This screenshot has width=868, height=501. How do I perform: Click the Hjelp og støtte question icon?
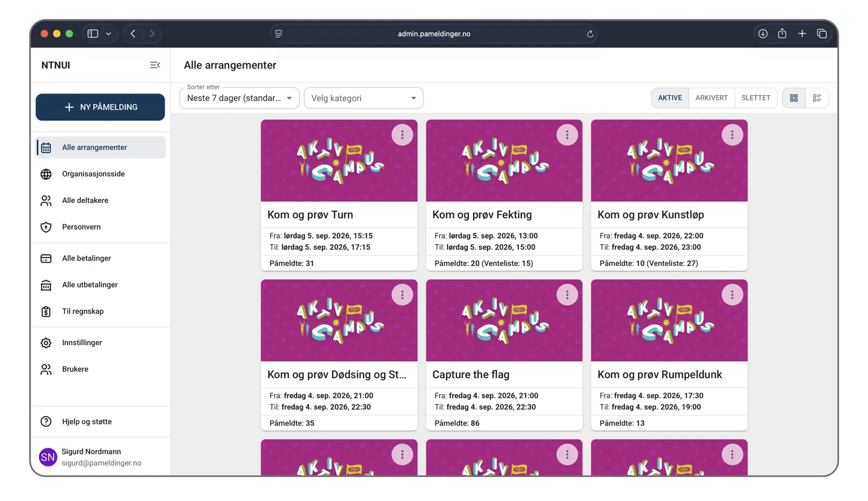tap(46, 421)
